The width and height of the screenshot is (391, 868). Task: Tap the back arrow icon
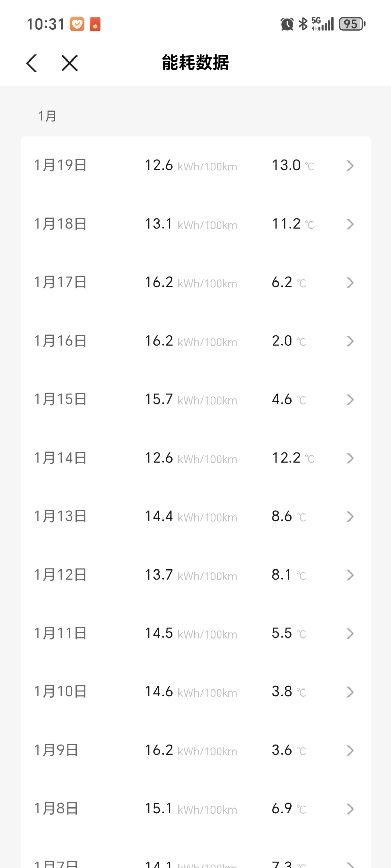point(32,63)
